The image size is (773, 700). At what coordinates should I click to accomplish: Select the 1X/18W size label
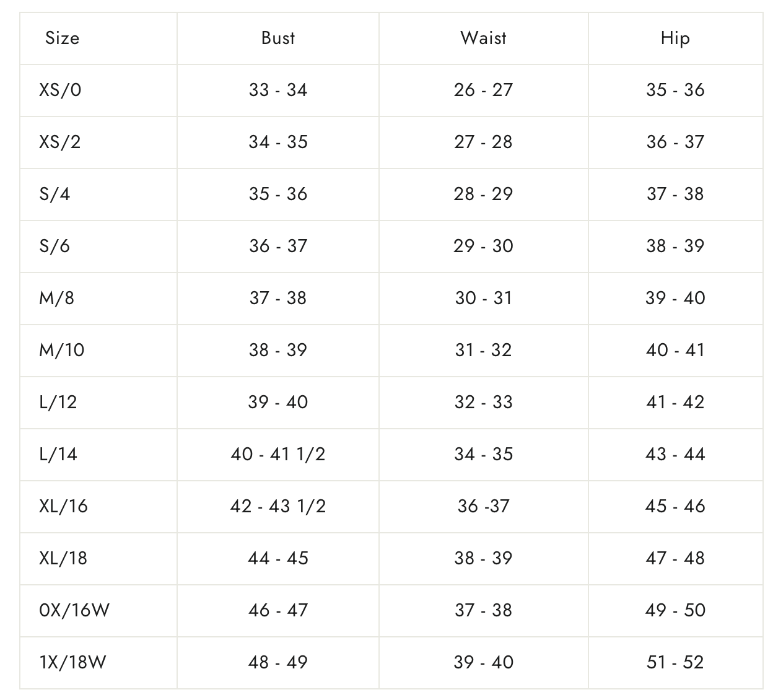(x=72, y=663)
